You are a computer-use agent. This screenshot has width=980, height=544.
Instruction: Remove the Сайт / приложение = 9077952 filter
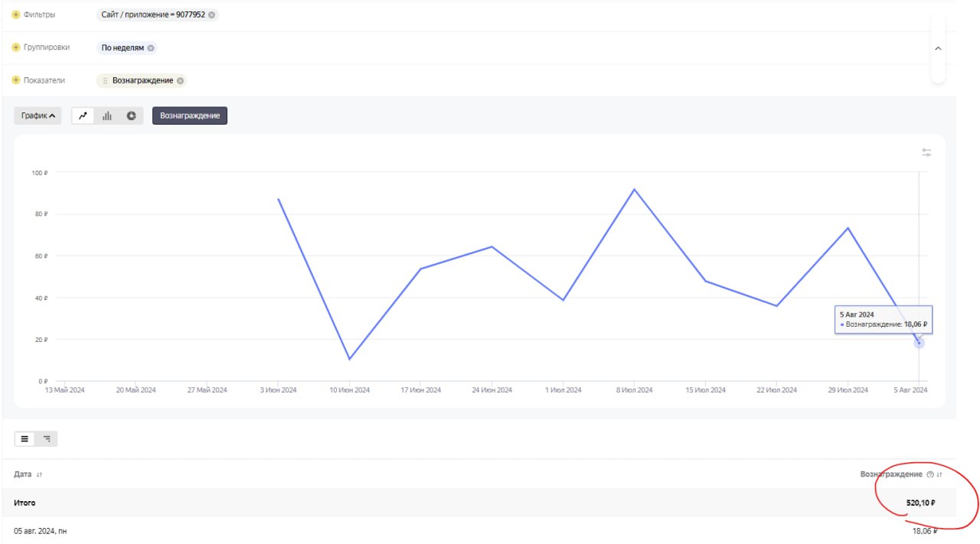212,15
